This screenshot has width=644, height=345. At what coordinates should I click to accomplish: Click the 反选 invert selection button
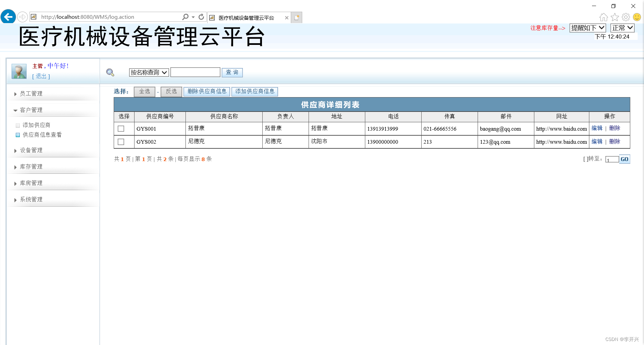171,91
